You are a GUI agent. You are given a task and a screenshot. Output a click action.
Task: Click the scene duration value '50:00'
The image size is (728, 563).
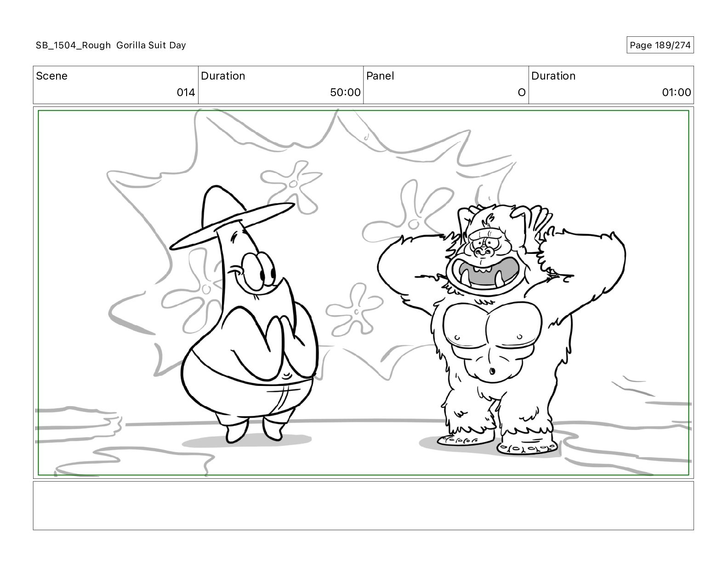[x=345, y=92]
